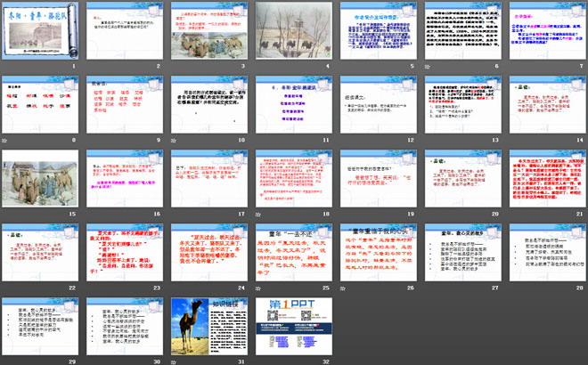The width and height of the screenshot is (588, 365).
Task: Select slide 1 title slide with scroll
Action: 40,31
